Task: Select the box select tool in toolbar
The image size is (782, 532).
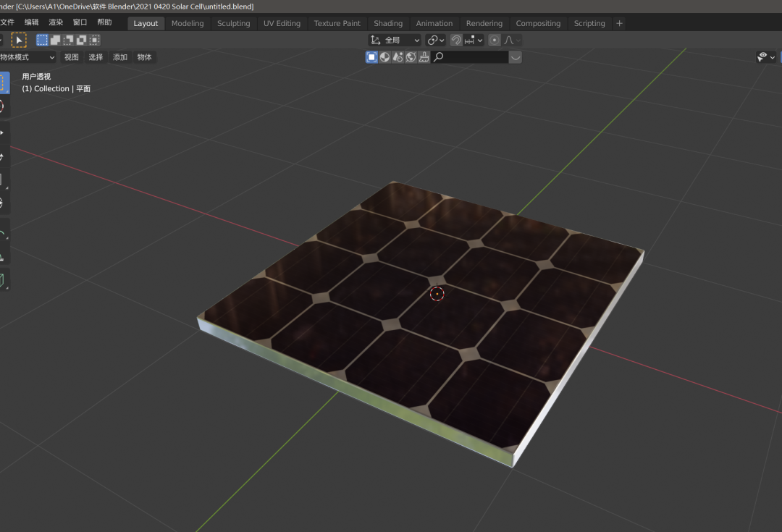Action: (4, 83)
